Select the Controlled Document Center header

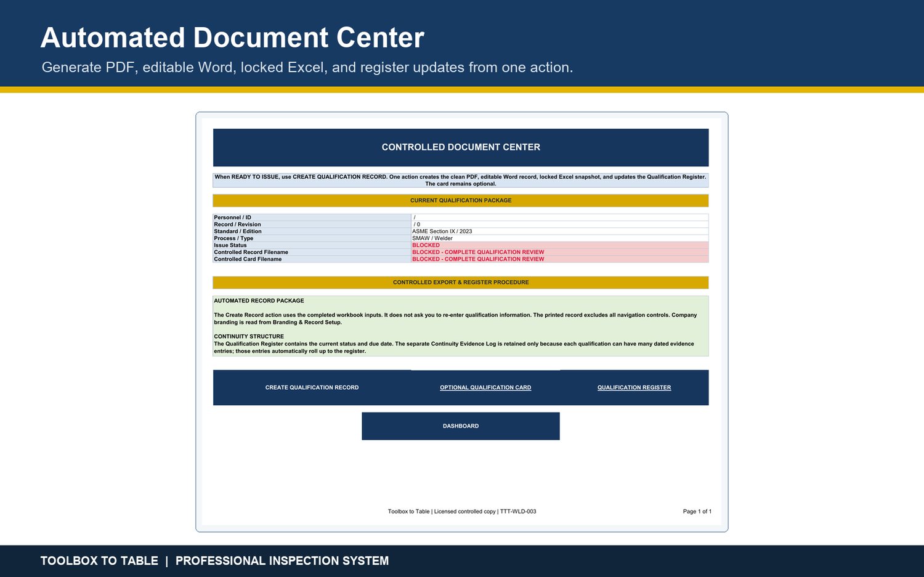[x=461, y=147]
